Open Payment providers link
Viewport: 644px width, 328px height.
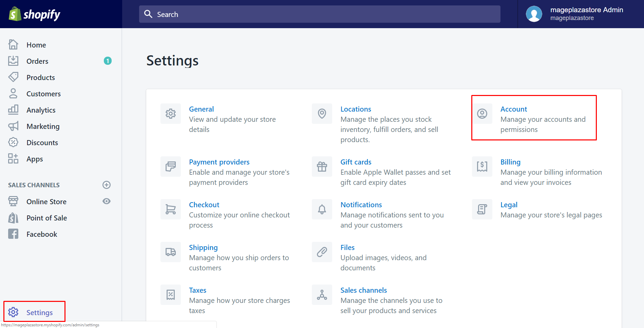click(x=219, y=162)
